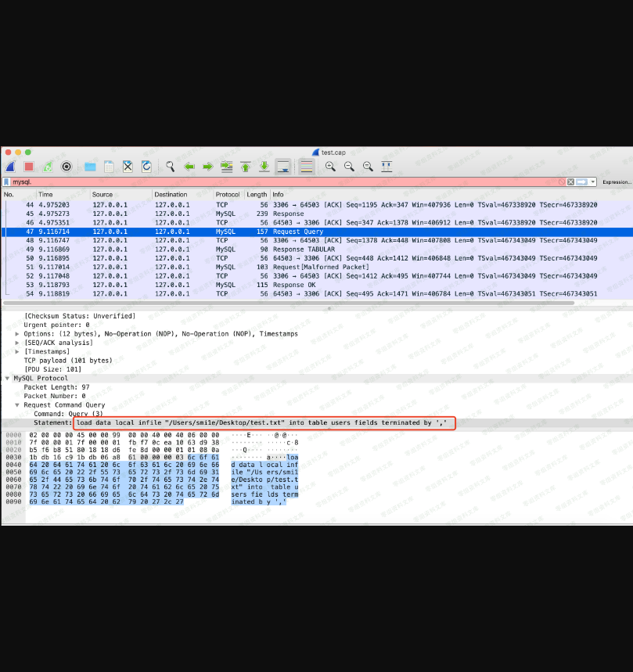Toggle packet colorization rules
This screenshot has height=672, width=633.
[x=306, y=167]
